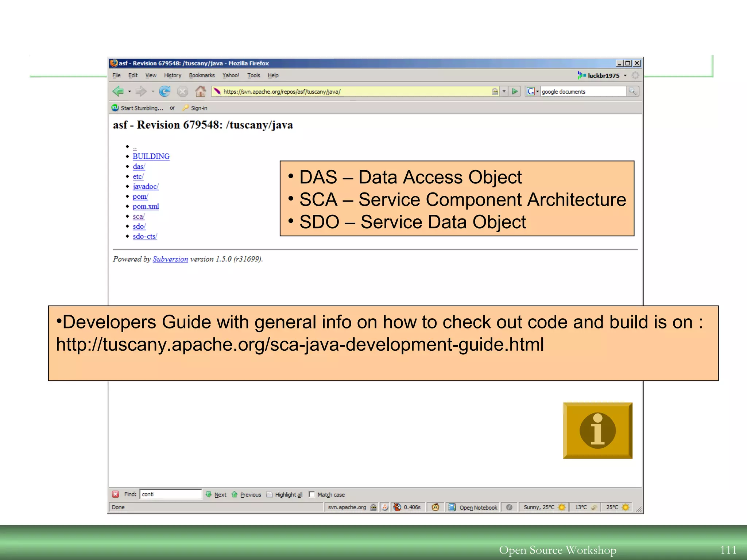Open the address bar history dropdown
Viewport: 747px width, 560px height.
[504, 91]
